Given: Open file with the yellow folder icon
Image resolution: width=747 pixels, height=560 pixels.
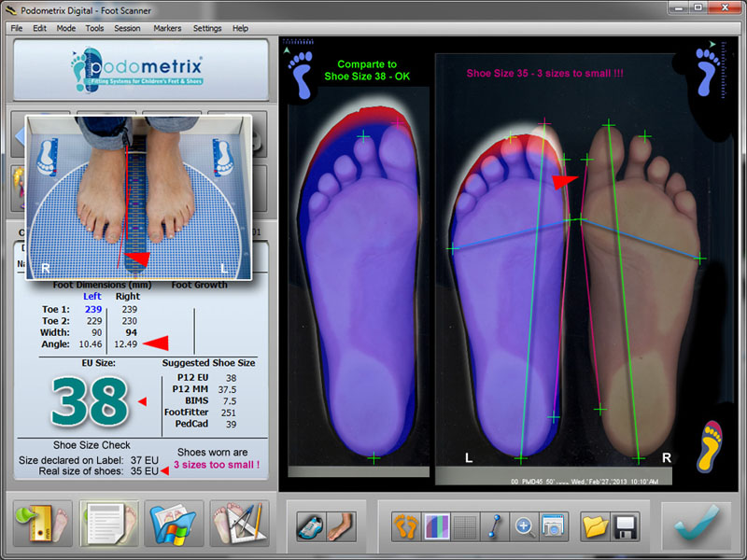Looking at the screenshot, I should (x=595, y=526).
